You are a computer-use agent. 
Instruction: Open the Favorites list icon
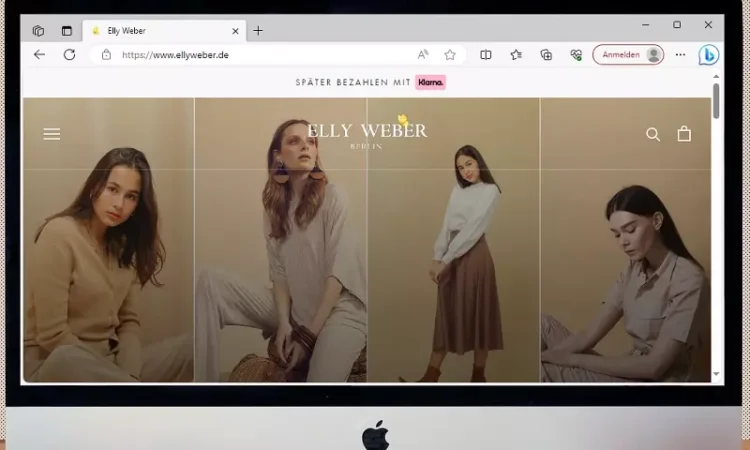click(x=516, y=55)
